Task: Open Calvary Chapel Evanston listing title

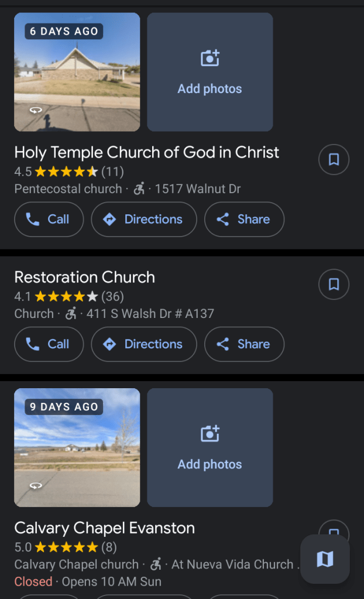Action: pos(104,528)
